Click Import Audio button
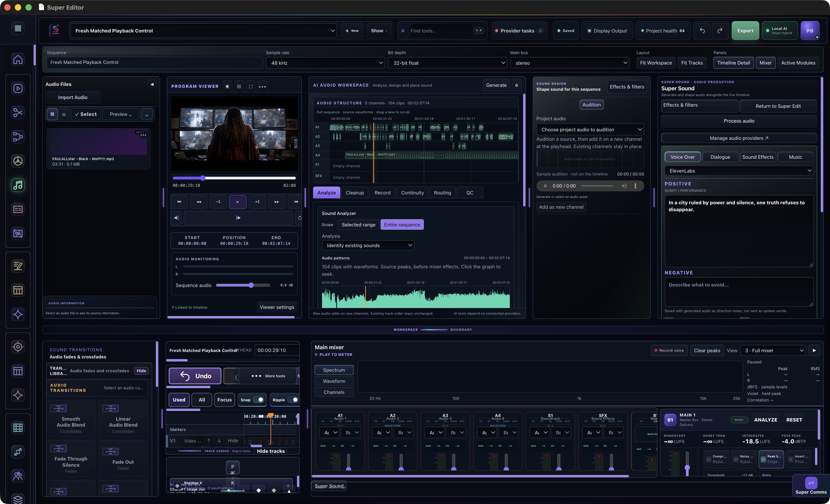The image size is (830, 504). click(73, 97)
